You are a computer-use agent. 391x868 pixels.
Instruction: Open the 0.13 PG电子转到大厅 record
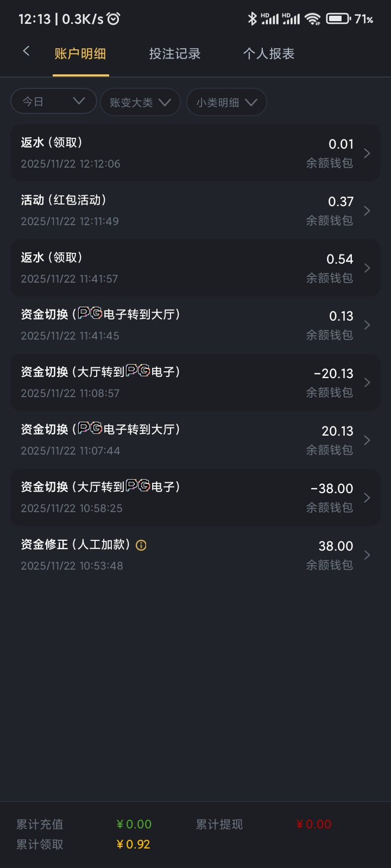pyautogui.click(x=195, y=325)
